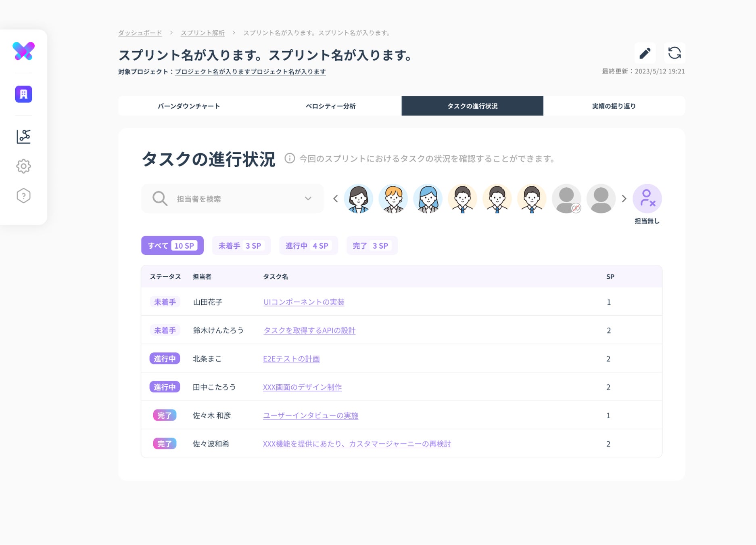Viewport: 756px width, 545px height.
Task: Open the purple building organization icon
Action: pyautogui.click(x=23, y=94)
